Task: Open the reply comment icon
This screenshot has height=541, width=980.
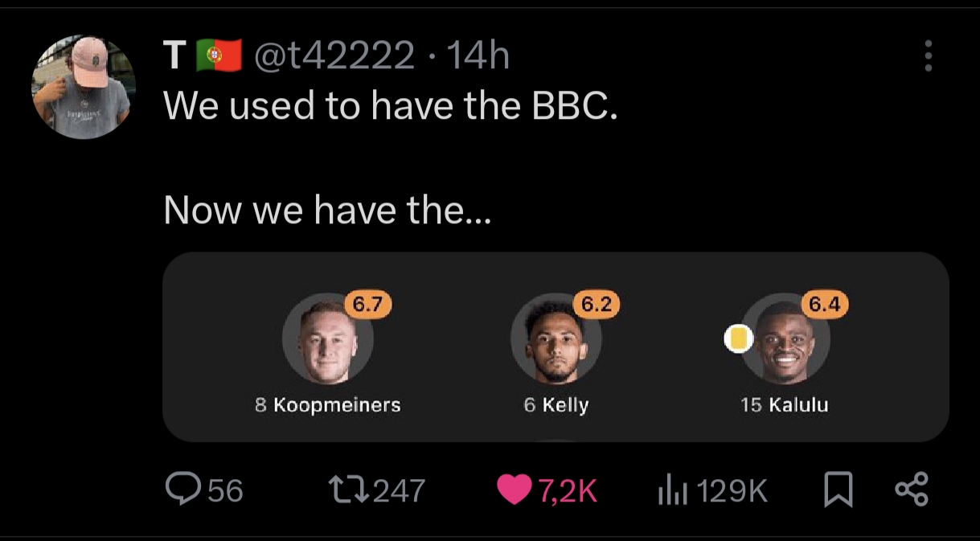Action: click(x=182, y=488)
